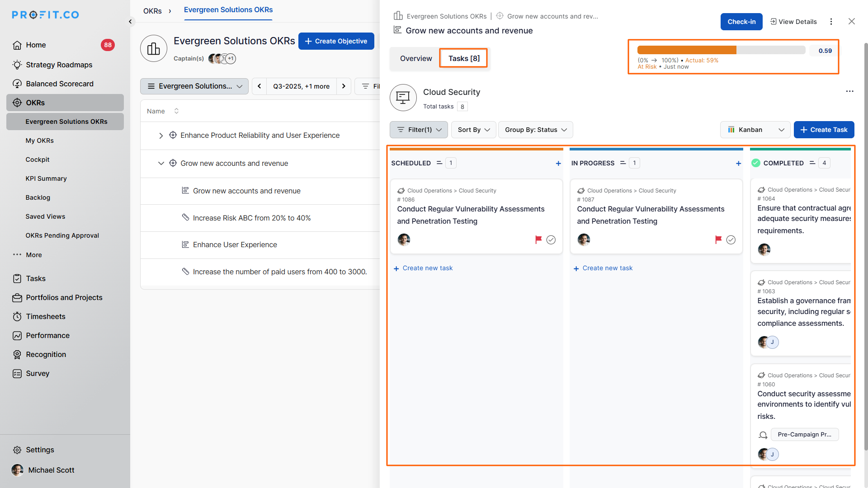Expand Enhance Product Reliability objective row
868x488 pixels.
coord(161,136)
